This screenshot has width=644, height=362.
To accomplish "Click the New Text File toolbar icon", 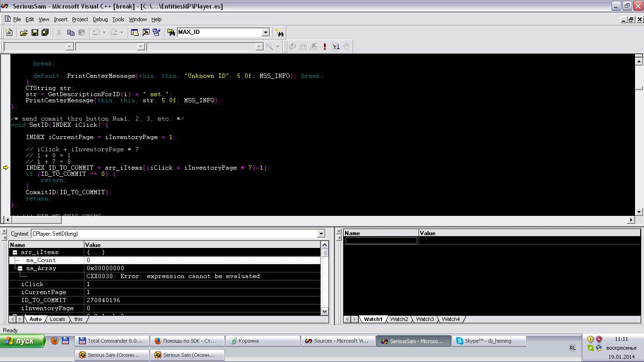I will 9,32.
